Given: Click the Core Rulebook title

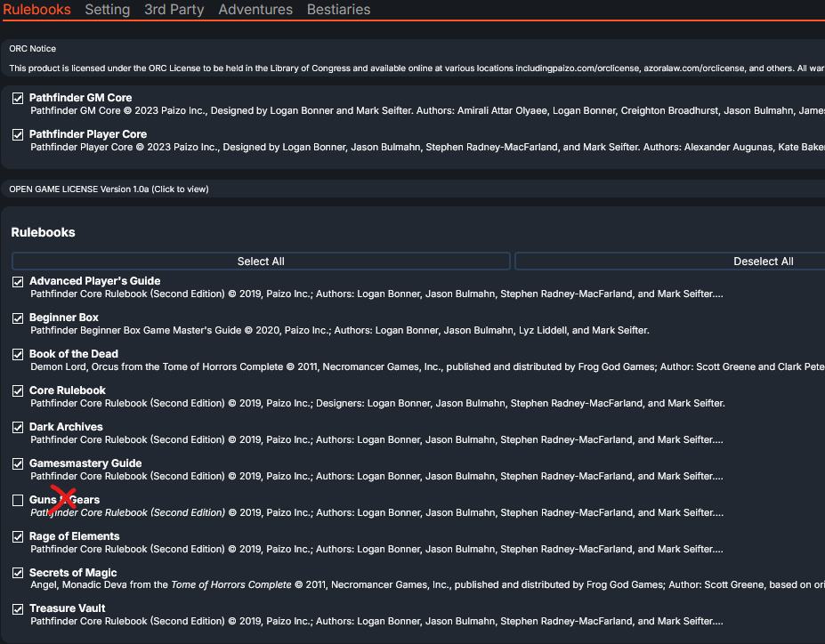Looking at the screenshot, I should (68, 390).
